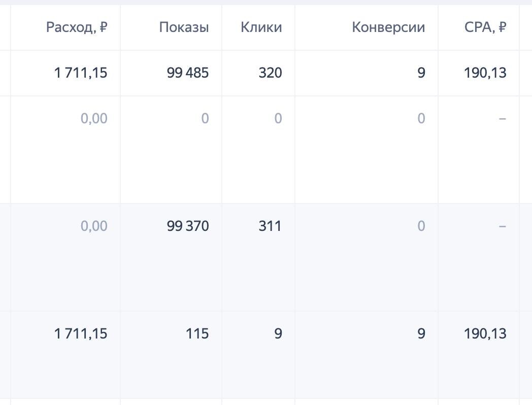Sort by the Расход, ₽ column header
The image size is (532, 405).
click(77, 27)
